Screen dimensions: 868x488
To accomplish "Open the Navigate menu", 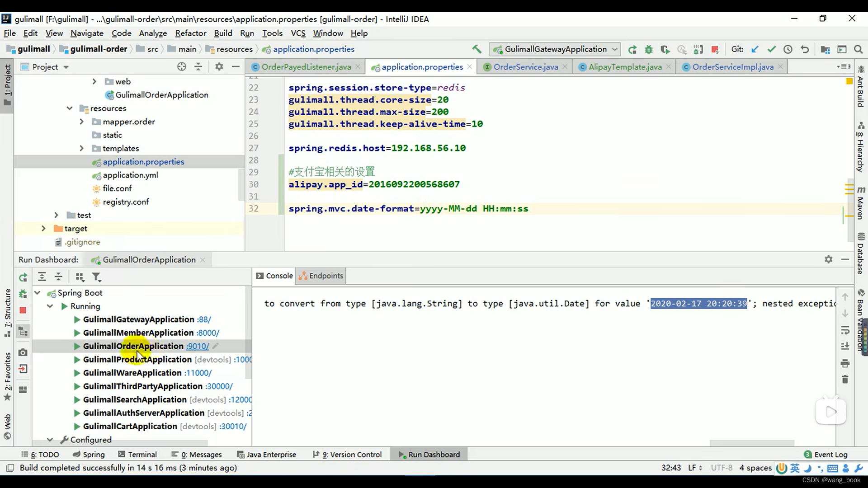I will (x=87, y=33).
